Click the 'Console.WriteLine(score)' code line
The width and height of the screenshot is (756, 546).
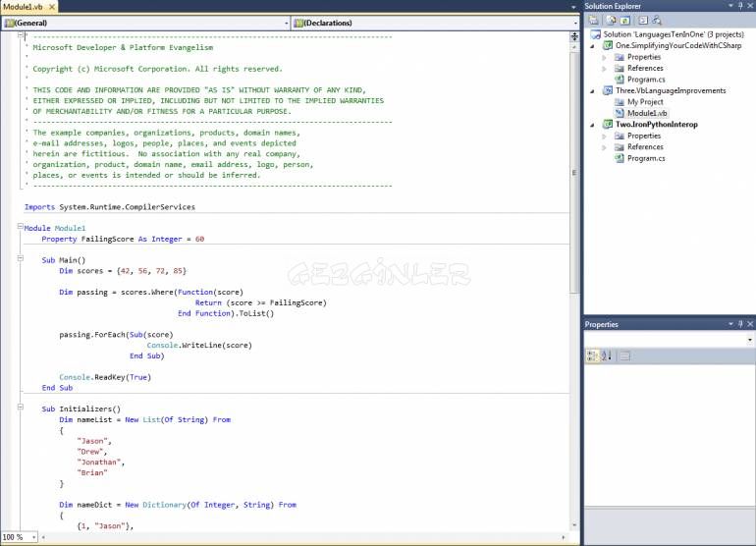[x=199, y=346]
